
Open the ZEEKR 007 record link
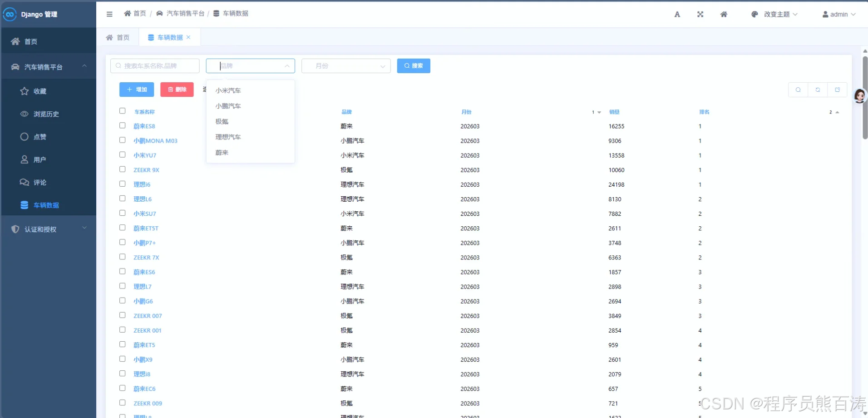point(148,316)
